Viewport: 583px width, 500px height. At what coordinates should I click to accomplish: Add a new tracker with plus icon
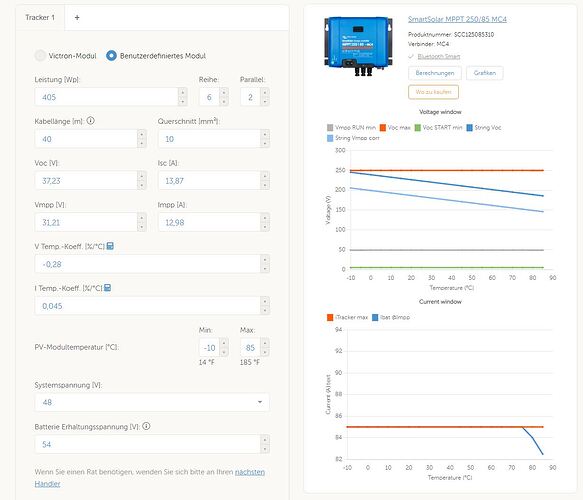click(77, 17)
